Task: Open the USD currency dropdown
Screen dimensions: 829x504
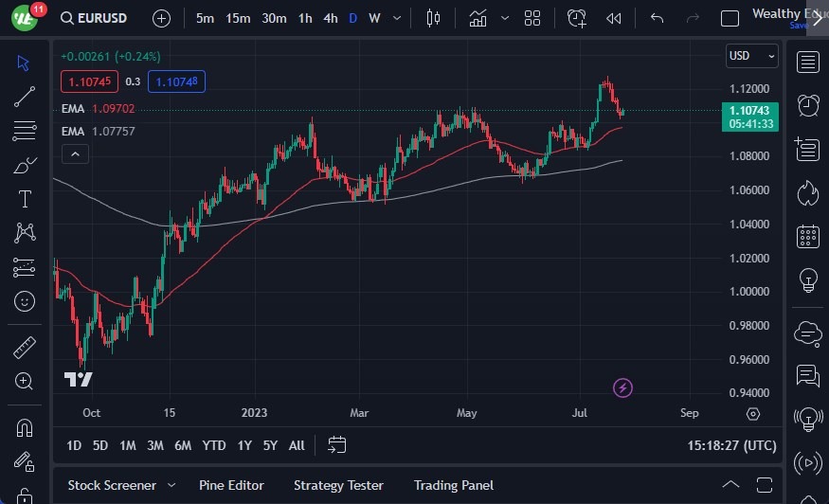Action: click(752, 56)
